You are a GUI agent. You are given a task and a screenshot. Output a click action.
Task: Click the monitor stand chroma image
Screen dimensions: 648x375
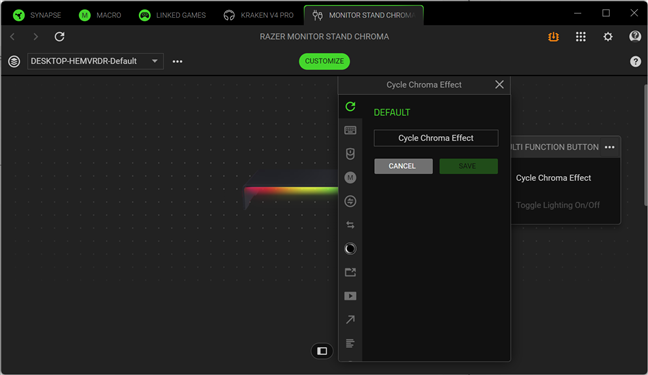click(291, 189)
